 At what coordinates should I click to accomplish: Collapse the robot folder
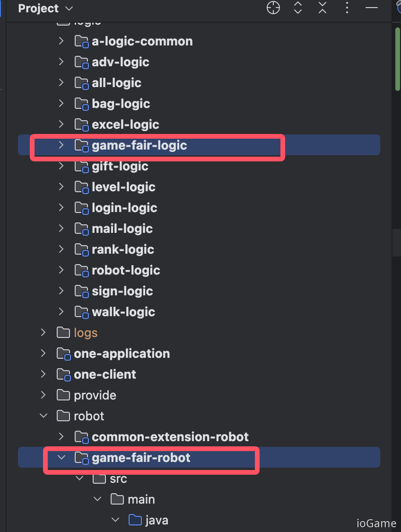point(44,416)
